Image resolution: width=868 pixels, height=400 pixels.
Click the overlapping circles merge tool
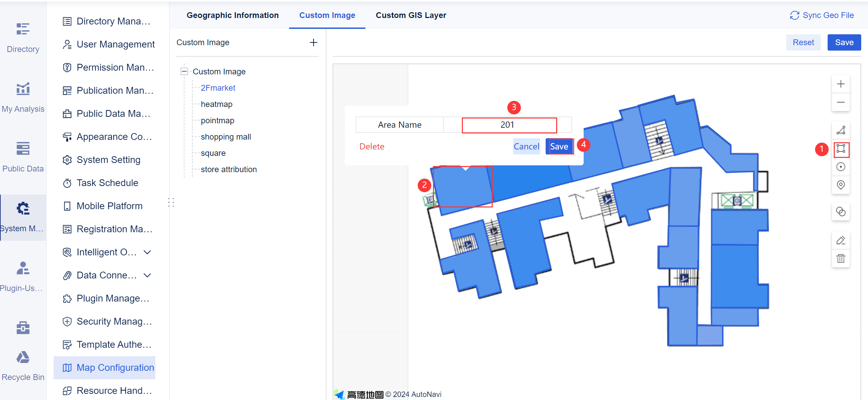(x=841, y=212)
